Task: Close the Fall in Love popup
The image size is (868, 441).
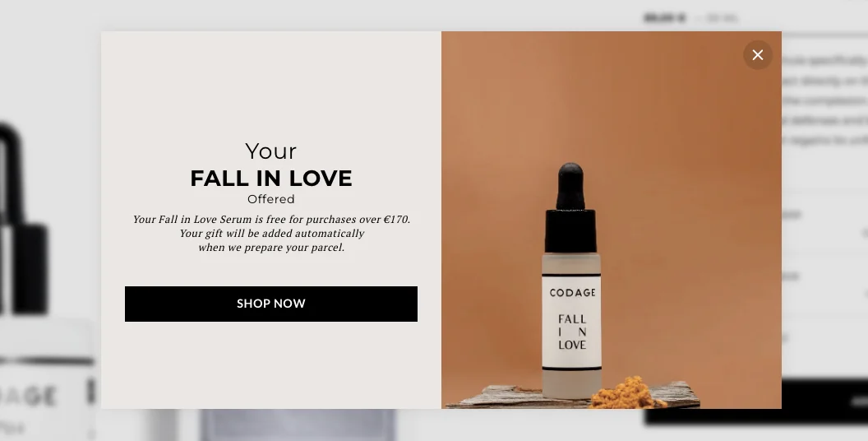Action: click(x=757, y=55)
